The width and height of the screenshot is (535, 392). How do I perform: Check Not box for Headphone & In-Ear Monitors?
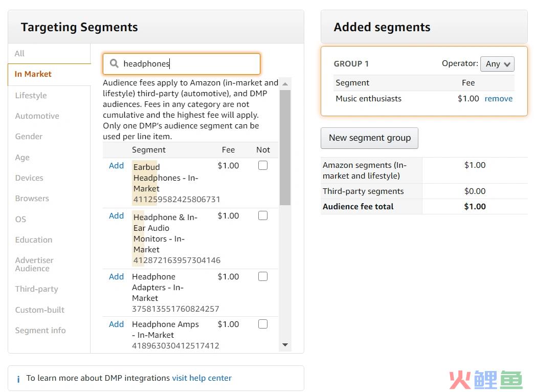coord(263,216)
